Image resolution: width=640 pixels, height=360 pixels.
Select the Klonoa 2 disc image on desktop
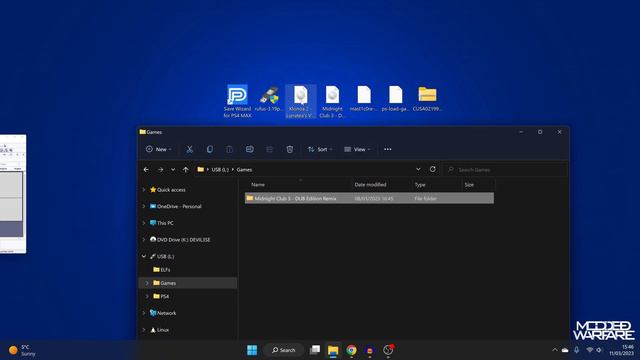[301, 101]
